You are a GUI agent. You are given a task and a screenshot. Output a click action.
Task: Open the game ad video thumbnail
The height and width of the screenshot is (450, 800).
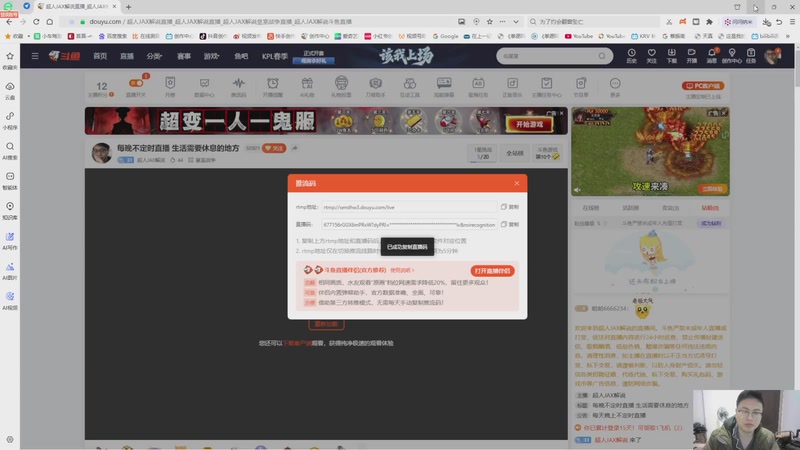tap(650, 151)
